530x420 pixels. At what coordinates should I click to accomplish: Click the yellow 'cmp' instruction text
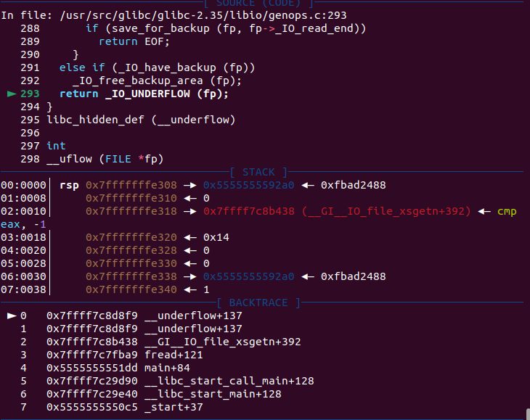[507, 211]
